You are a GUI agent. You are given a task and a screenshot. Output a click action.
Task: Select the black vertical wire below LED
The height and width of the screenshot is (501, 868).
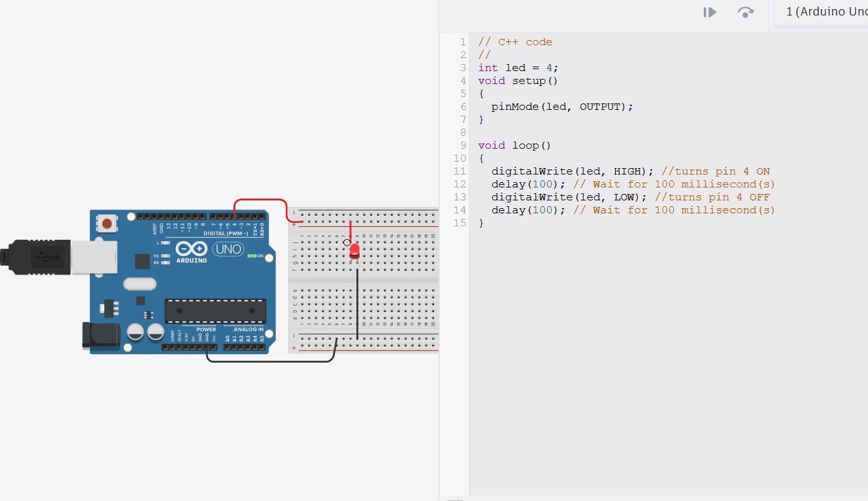[357, 304]
